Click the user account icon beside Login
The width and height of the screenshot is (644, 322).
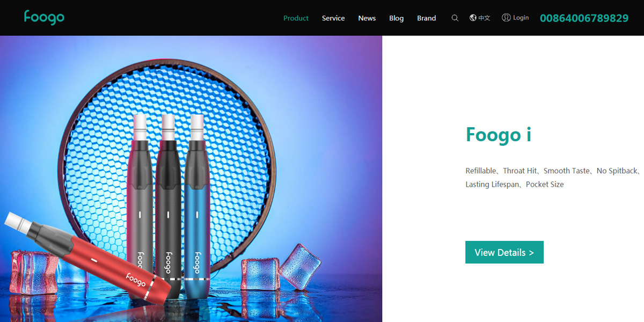(506, 18)
